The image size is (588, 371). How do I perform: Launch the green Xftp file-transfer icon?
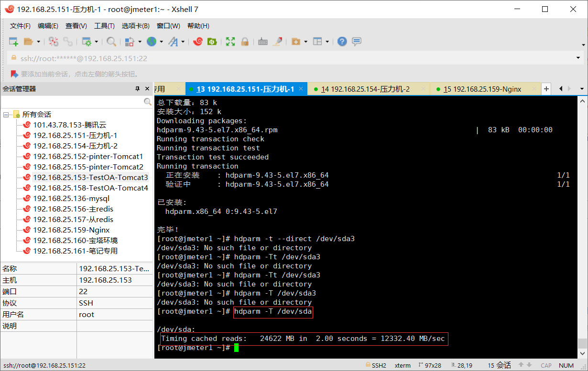click(x=212, y=42)
